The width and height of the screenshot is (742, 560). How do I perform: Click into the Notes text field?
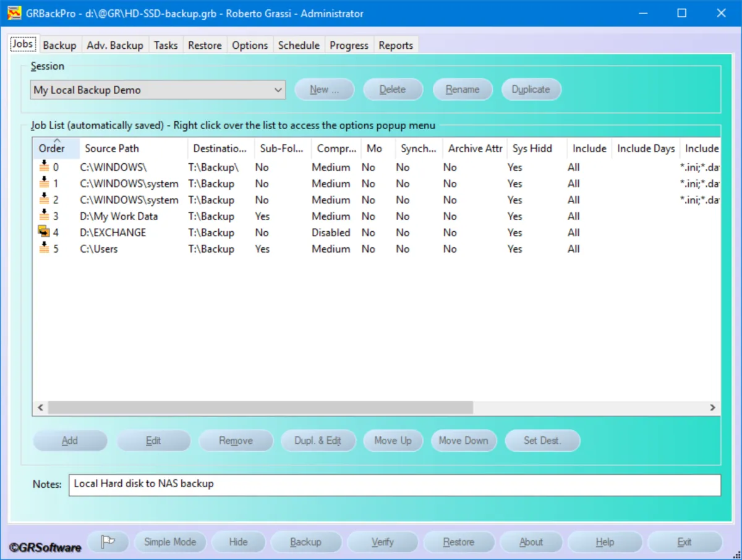[x=394, y=485]
